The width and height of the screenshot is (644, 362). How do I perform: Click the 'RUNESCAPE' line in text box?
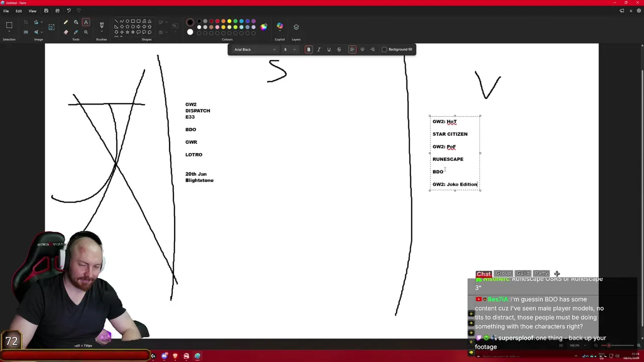click(448, 159)
